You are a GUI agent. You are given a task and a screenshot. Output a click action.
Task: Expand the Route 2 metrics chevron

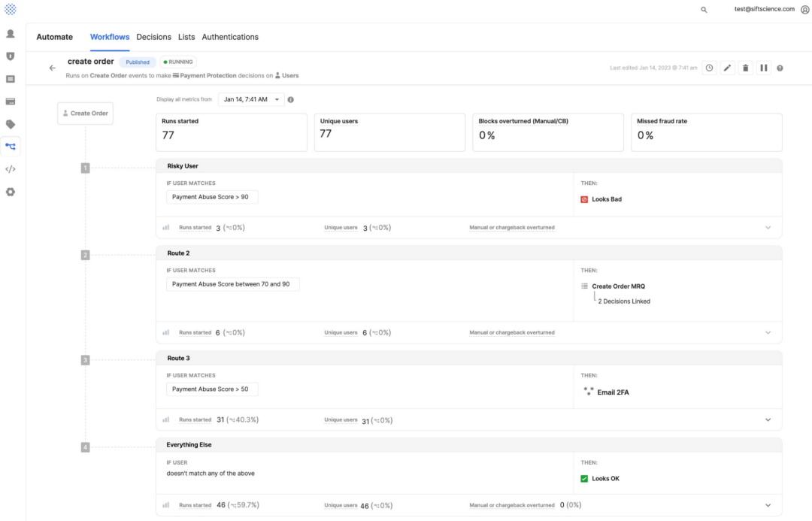click(x=768, y=332)
